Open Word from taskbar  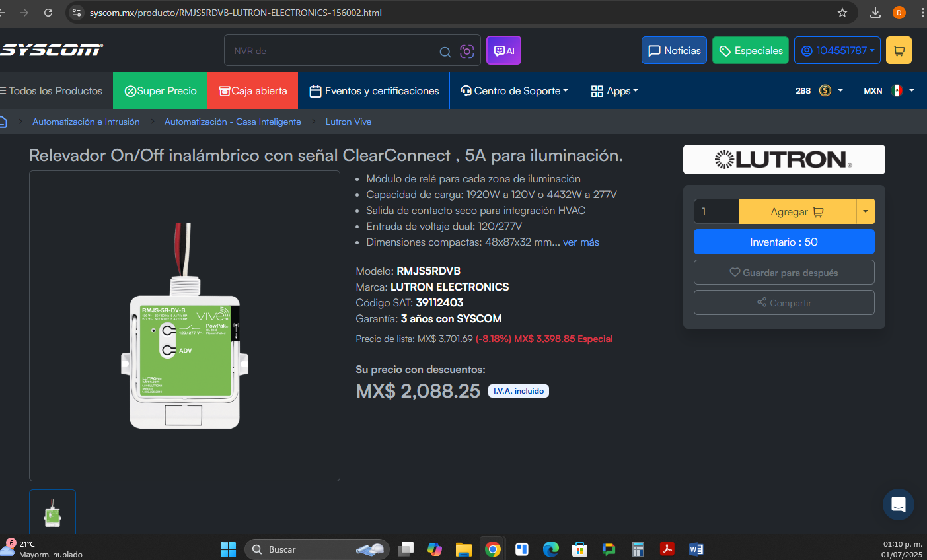click(x=696, y=549)
